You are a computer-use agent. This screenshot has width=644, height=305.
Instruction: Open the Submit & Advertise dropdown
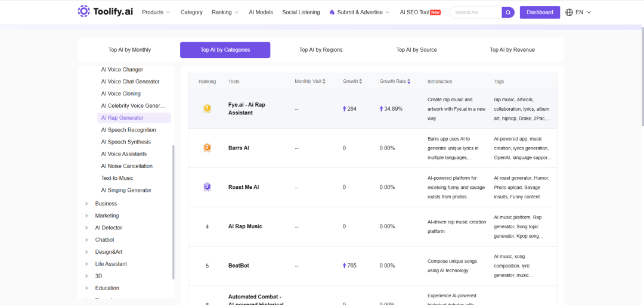tap(359, 13)
